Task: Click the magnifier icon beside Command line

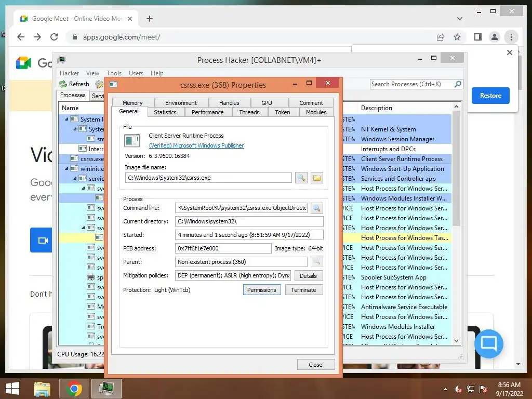Action: click(x=316, y=208)
